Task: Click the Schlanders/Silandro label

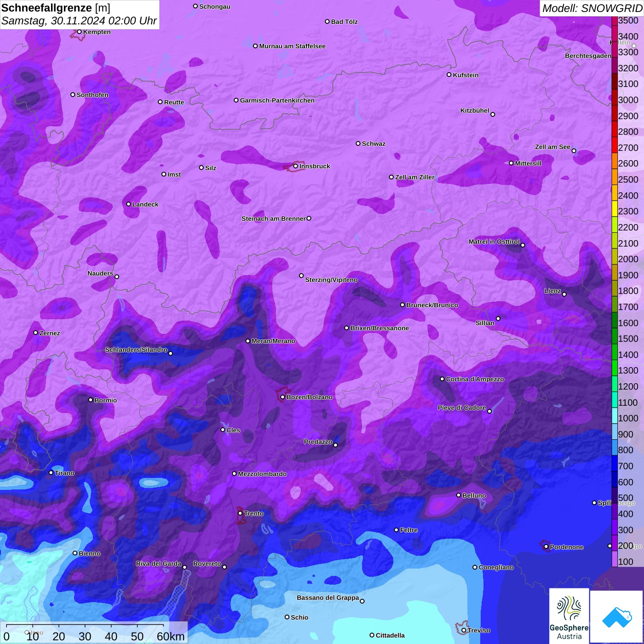Action: point(136,350)
